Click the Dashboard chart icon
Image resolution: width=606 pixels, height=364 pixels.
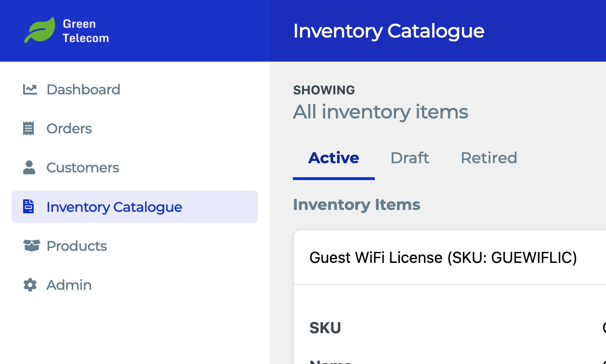tap(30, 90)
